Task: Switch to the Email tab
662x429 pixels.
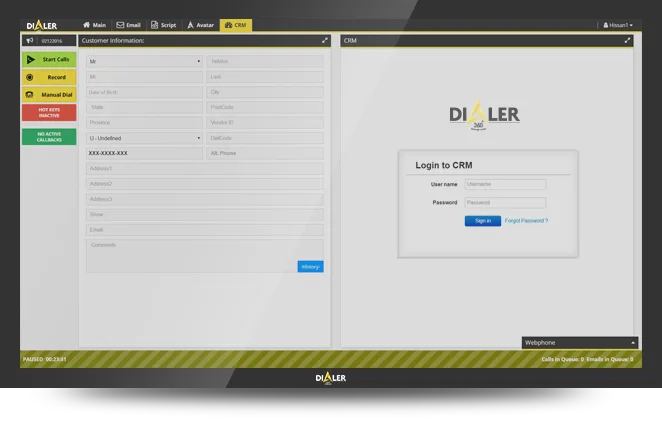Action: click(128, 25)
